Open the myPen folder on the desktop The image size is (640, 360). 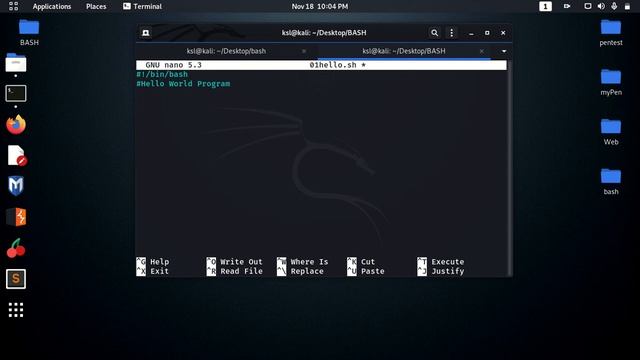tap(611, 82)
